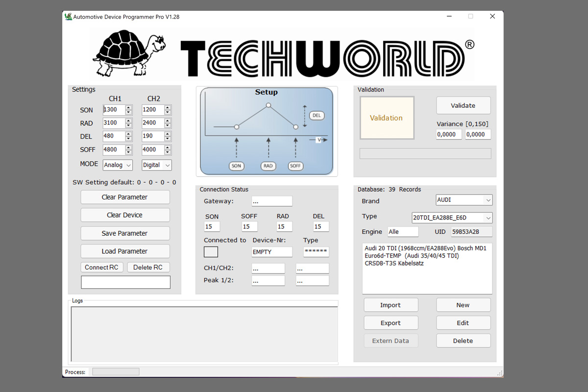Click the Gateway status field
Image resolution: width=588 pixels, height=392 pixels.
(x=272, y=201)
